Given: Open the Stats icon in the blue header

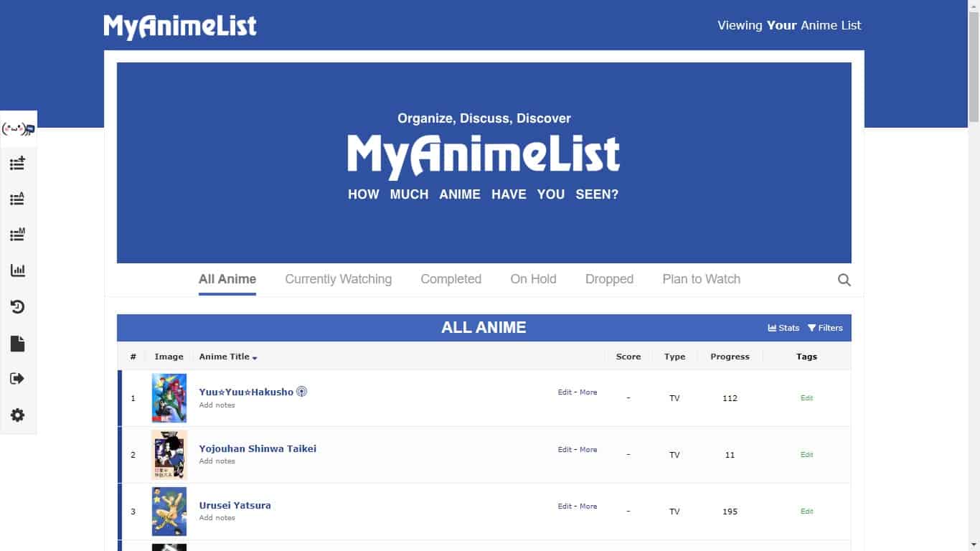Looking at the screenshot, I should pos(783,327).
